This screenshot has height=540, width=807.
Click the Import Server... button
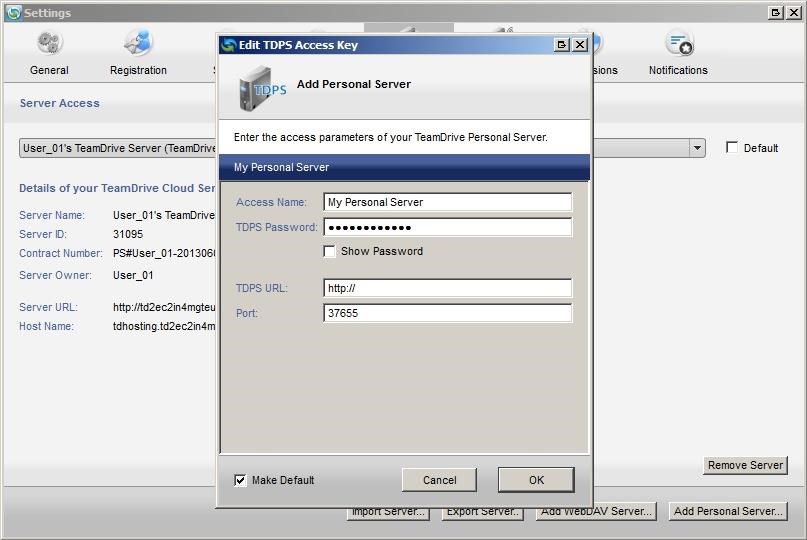pos(388,512)
